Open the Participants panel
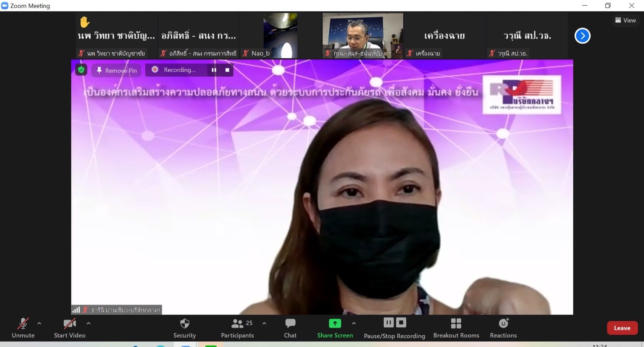The width and height of the screenshot is (644, 347). coord(237,328)
